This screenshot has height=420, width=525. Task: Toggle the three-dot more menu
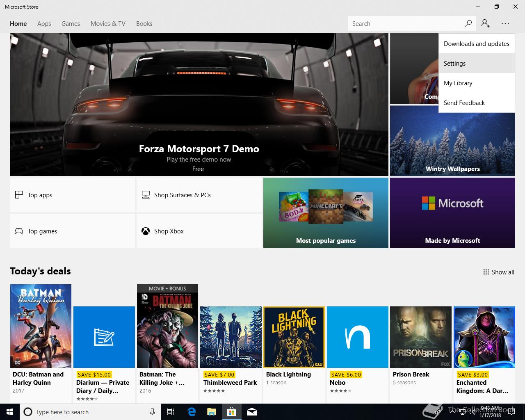505,24
